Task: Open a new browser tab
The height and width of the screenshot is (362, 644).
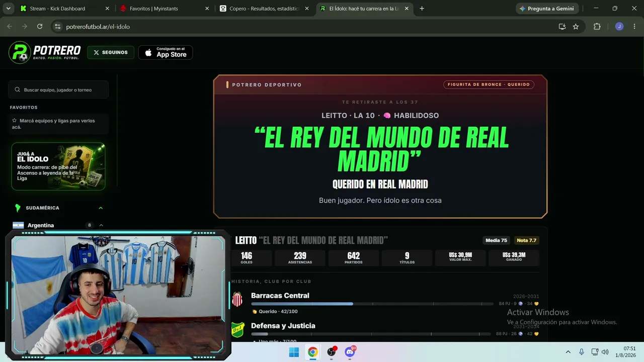Action: click(x=422, y=9)
